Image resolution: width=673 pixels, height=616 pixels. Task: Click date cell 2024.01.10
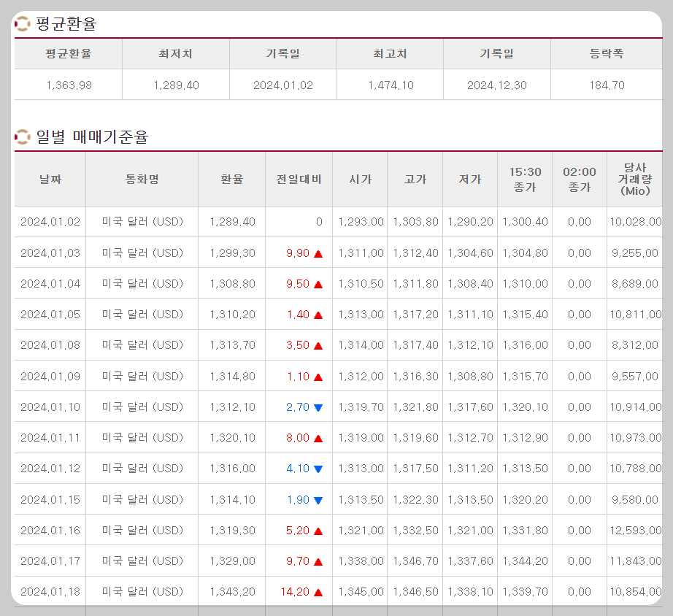coord(50,407)
